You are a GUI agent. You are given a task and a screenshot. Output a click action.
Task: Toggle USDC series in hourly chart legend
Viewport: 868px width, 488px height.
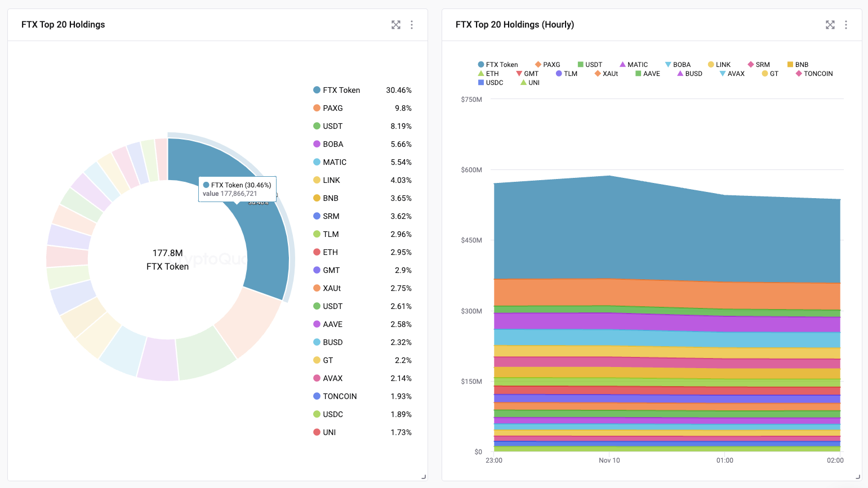[491, 83]
